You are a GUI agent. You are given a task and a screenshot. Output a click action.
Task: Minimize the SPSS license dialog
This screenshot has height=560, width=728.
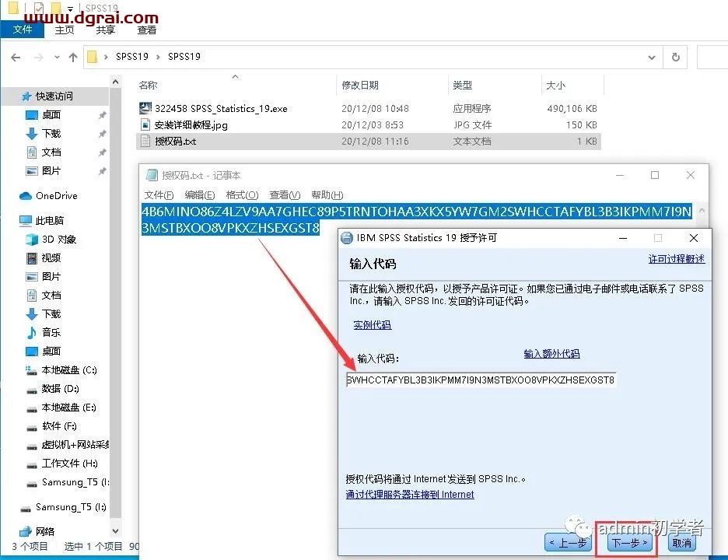(x=623, y=238)
